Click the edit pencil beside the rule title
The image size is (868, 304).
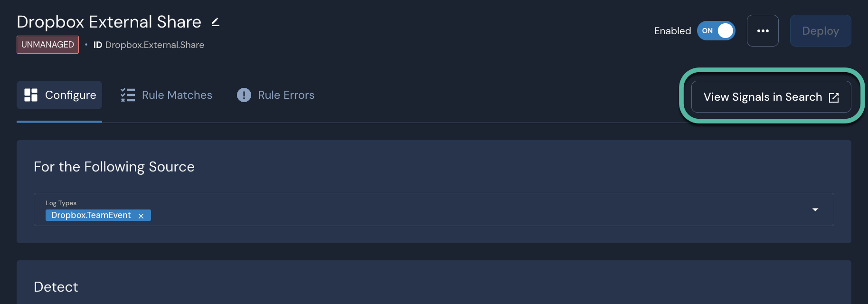click(215, 21)
